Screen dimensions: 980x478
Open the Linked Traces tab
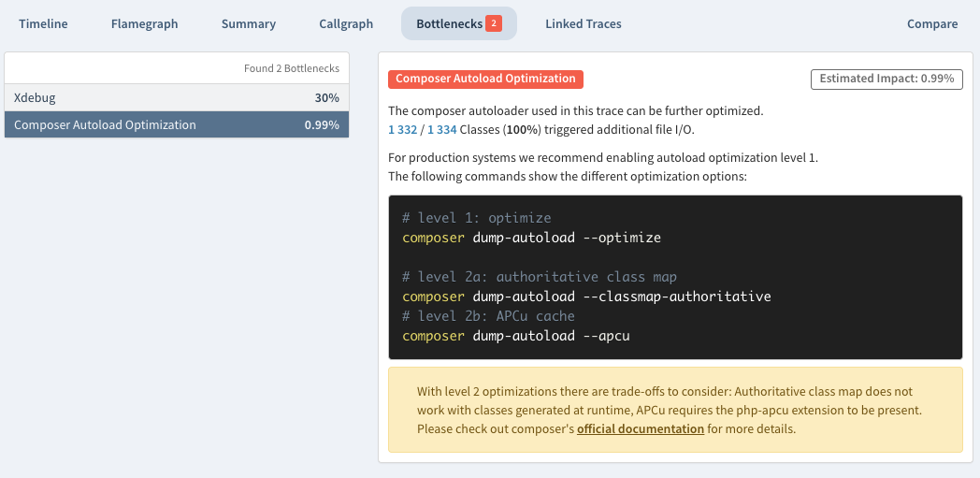tap(584, 23)
